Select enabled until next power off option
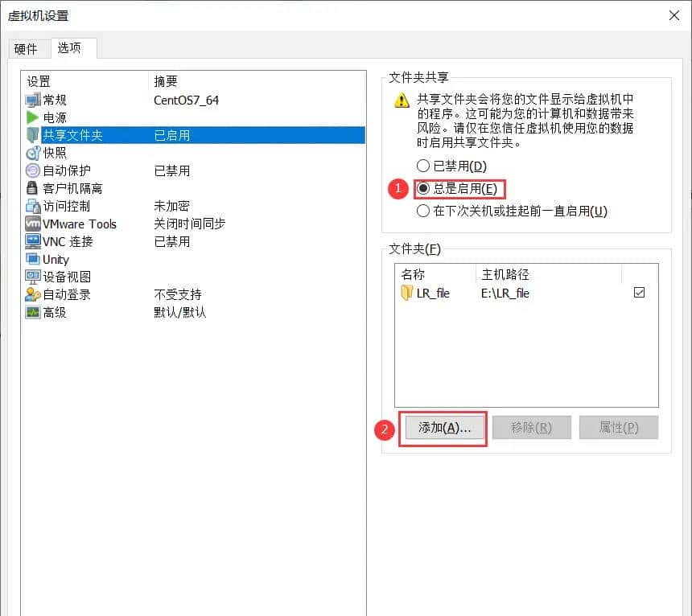692x616 pixels. point(422,211)
